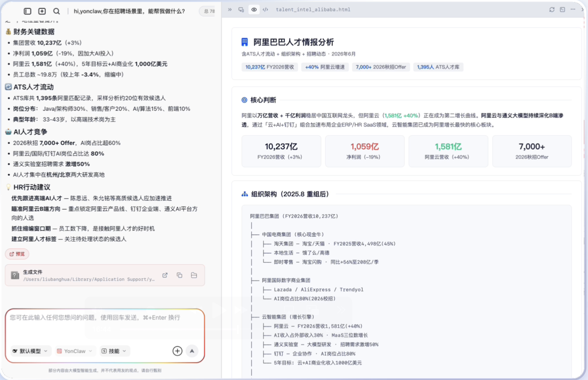Click the 核心判断 target icon
This screenshot has width=588, height=380.
click(244, 100)
